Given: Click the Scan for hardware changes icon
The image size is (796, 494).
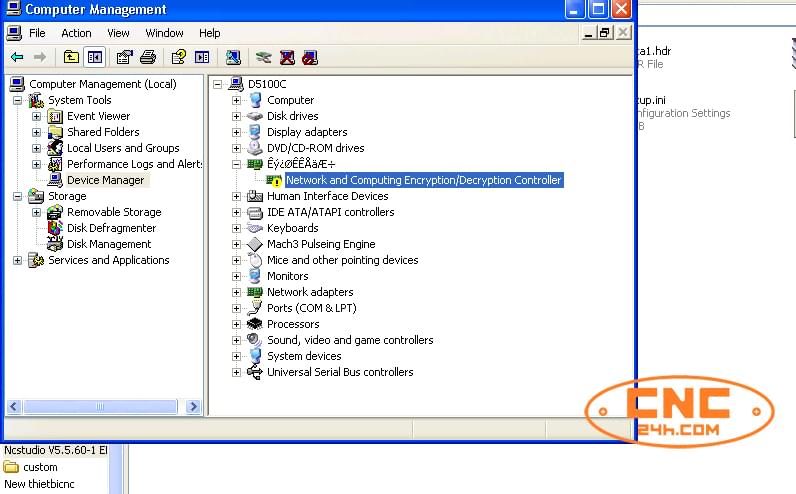Looking at the screenshot, I should click(233, 57).
